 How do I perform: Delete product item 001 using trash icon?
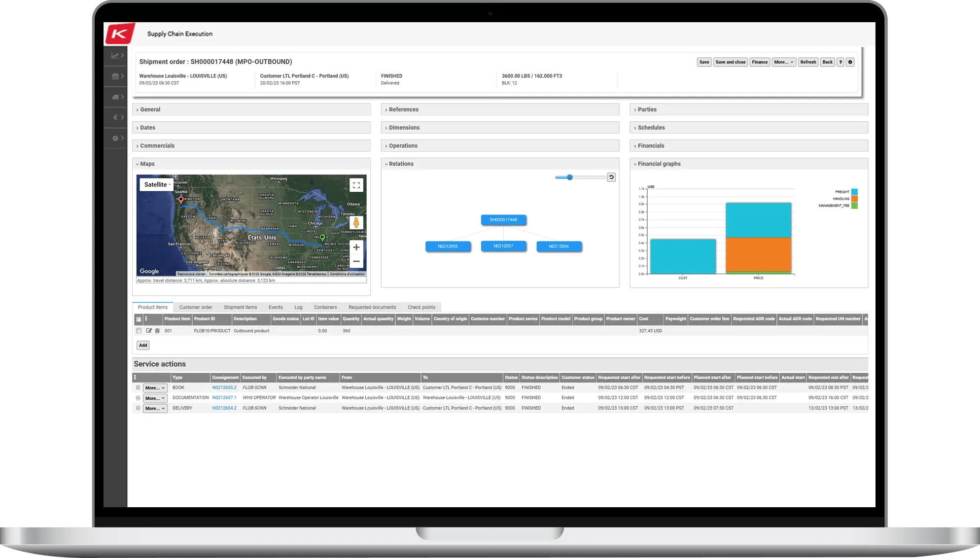pyautogui.click(x=158, y=330)
